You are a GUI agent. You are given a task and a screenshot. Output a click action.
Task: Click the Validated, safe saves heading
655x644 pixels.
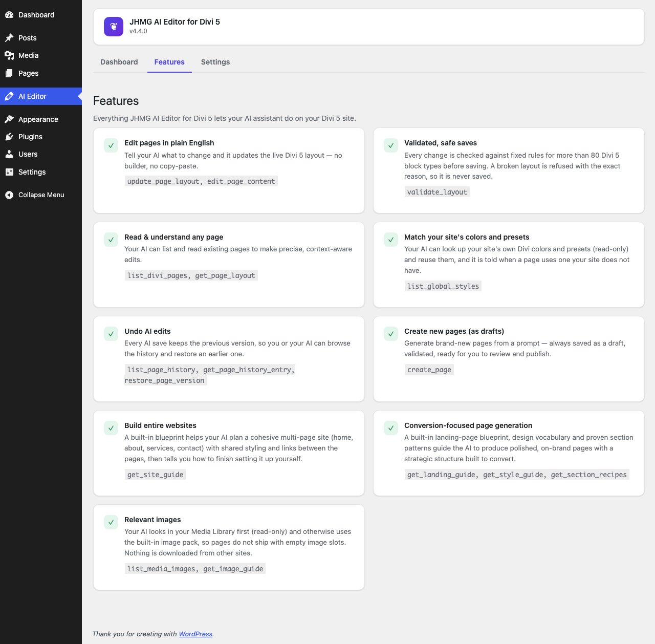click(x=441, y=143)
